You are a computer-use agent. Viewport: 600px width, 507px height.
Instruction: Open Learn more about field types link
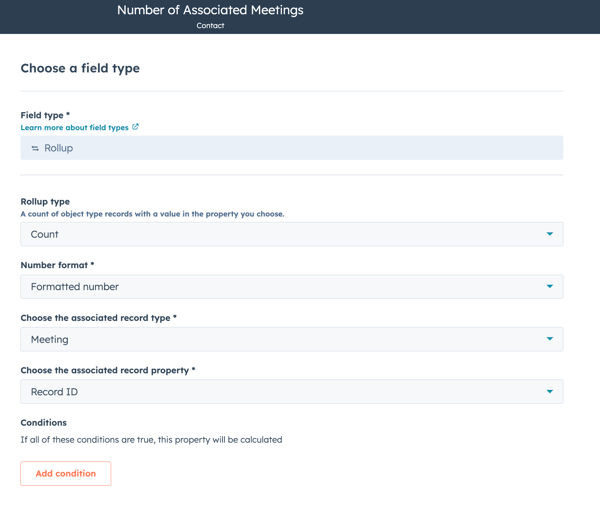74,128
